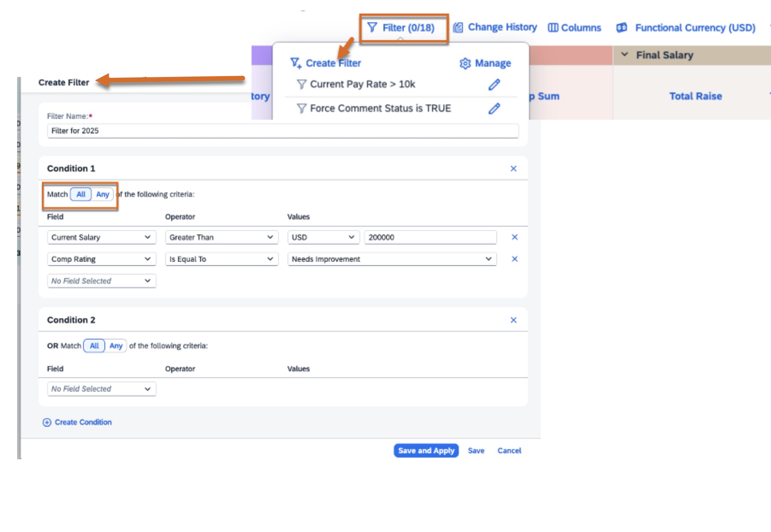Open the Columns icon in toolbar
771x532 pixels.
[553, 28]
